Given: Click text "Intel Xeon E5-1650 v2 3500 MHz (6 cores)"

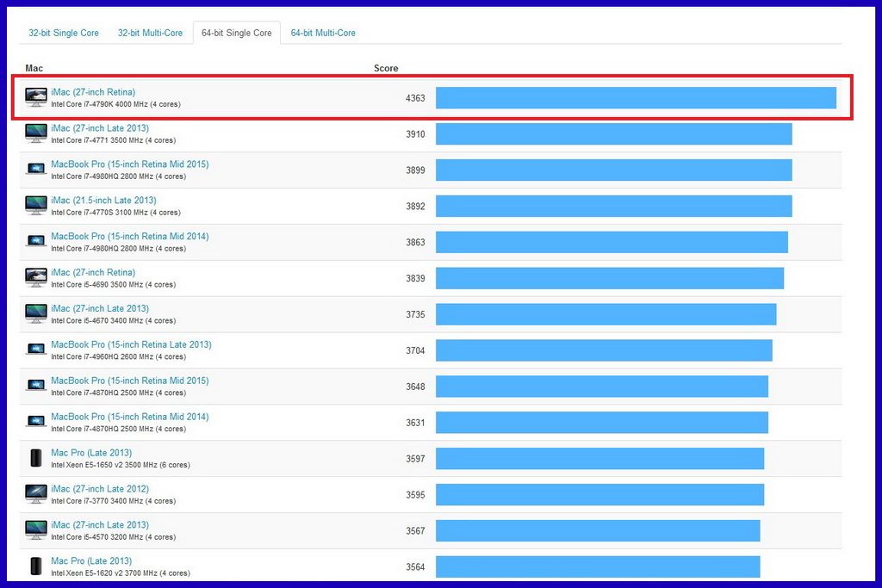Looking at the screenshot, I should point(121,465).
